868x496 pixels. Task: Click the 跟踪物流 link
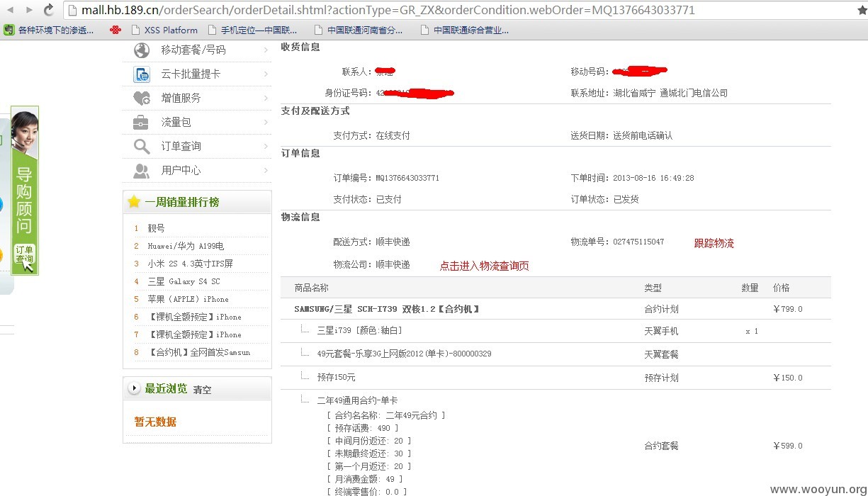pyautogui.click(x=714, y=243)
